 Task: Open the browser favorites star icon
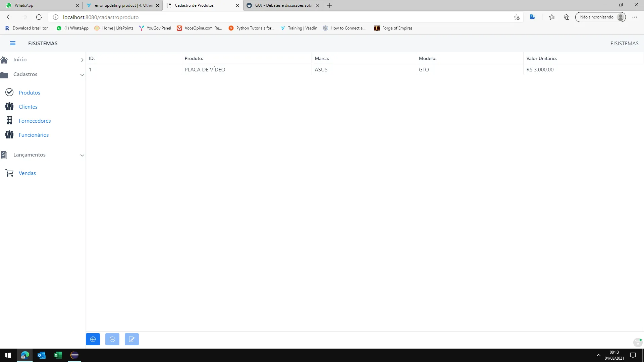pos(551,17)
